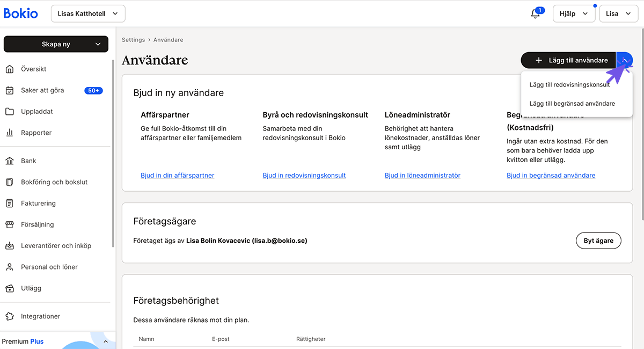Screen dimensions: 644x349
Task: Select Lägg till redovisningskonsult
Action: tap(569, 84)
